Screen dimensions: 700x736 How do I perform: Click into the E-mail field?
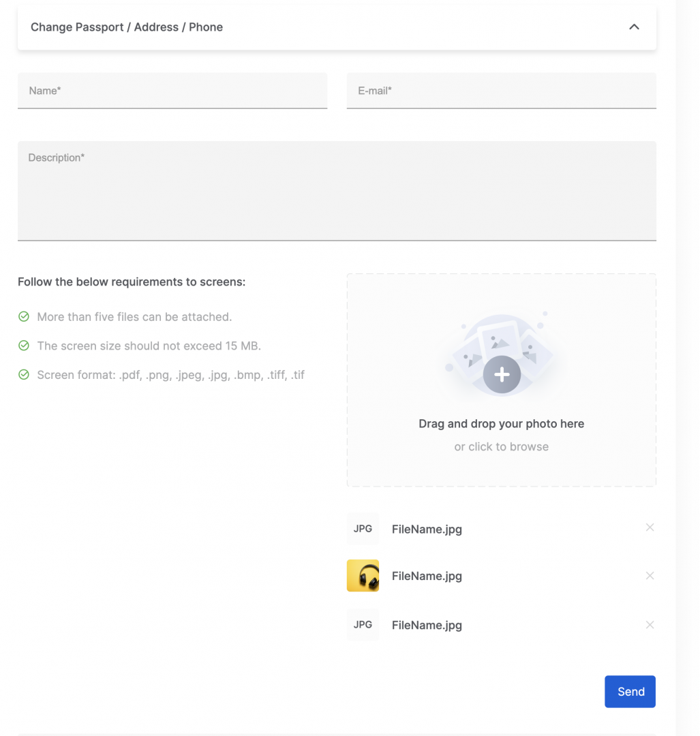(501, 91)
